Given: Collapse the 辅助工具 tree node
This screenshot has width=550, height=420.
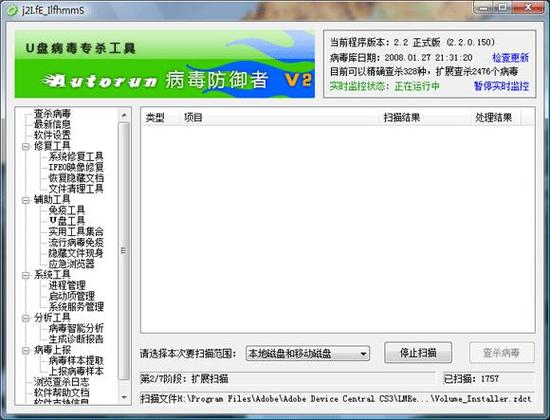Looking at the screenshot, I should point(26,200).
